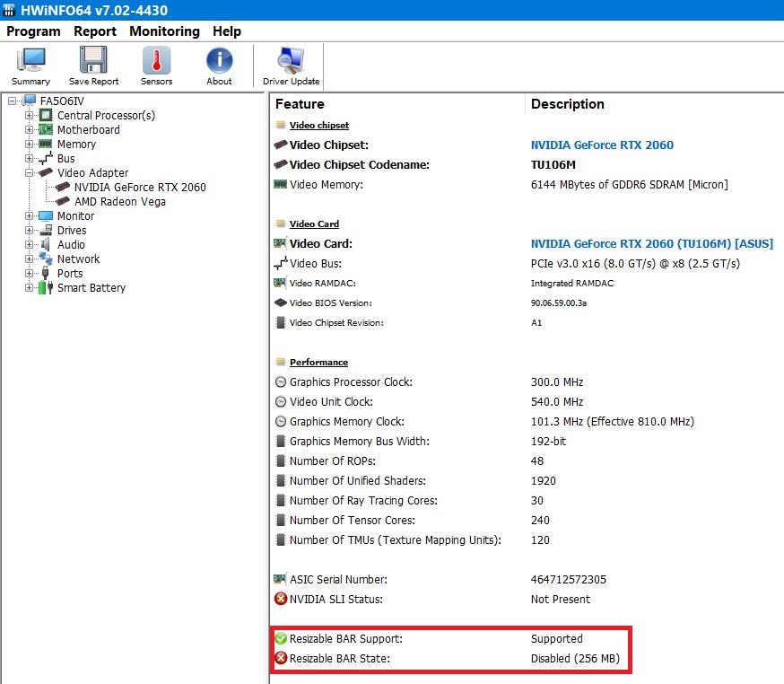Open the Program menu
784x684 pixels.
coord(33,31)
